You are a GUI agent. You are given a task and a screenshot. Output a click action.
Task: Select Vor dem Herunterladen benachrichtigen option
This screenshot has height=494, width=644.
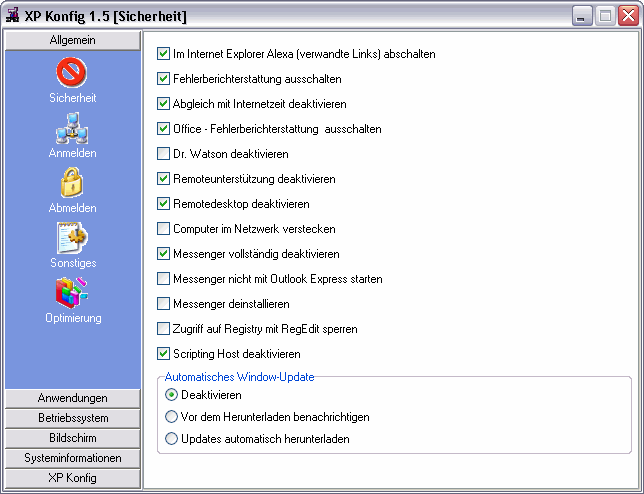point(171,417)
